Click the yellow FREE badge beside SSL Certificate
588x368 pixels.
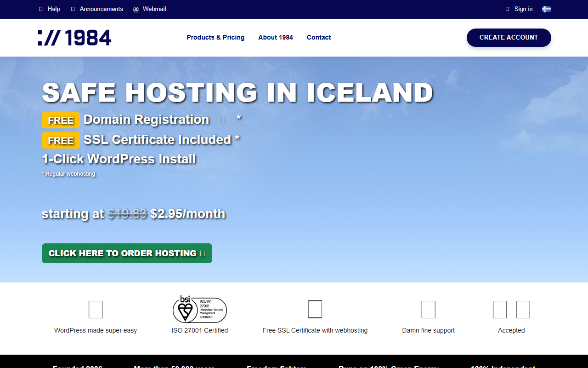(61, 140)
